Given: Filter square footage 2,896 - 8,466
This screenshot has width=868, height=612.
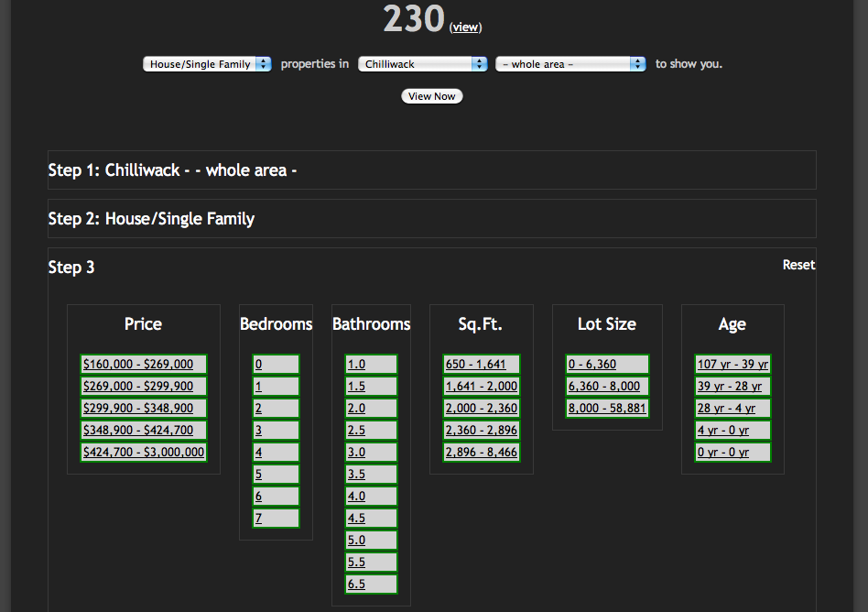Looking at the screenshot, I should (482, 452).
